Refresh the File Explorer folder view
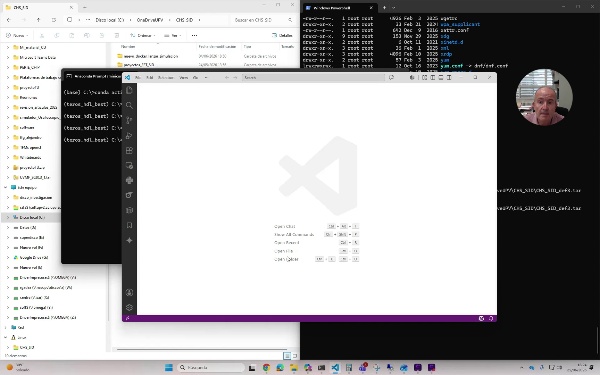The height and width of the screenshot is (375, 600). pyautogui.click(x=54, y=20)
